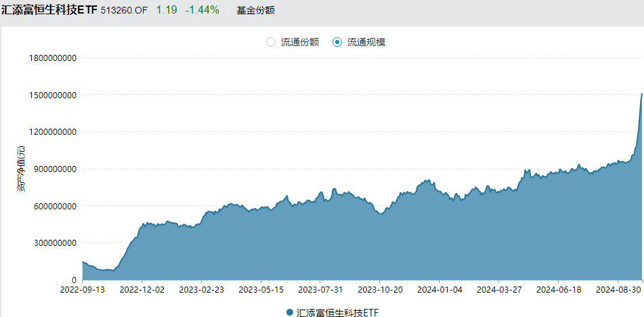The height and width of the screenshot is (317, 644).
Task: Click the -1.44% change value
Action: point(202,11)
